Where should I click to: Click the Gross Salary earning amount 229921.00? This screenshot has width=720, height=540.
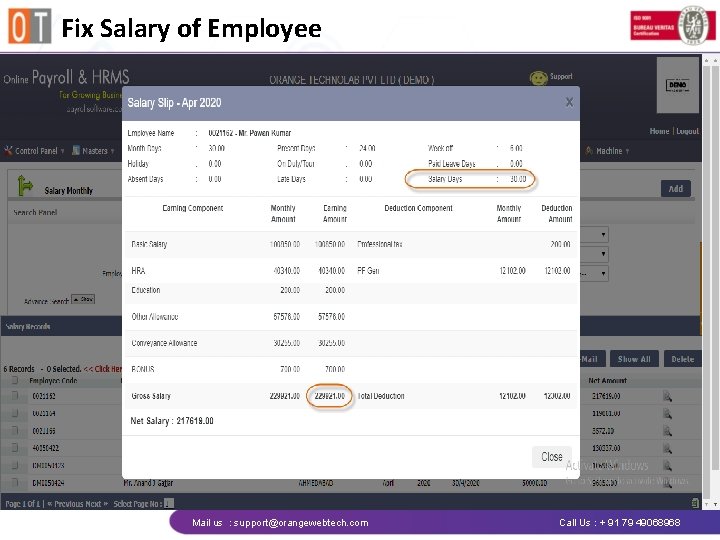point(329,396)
